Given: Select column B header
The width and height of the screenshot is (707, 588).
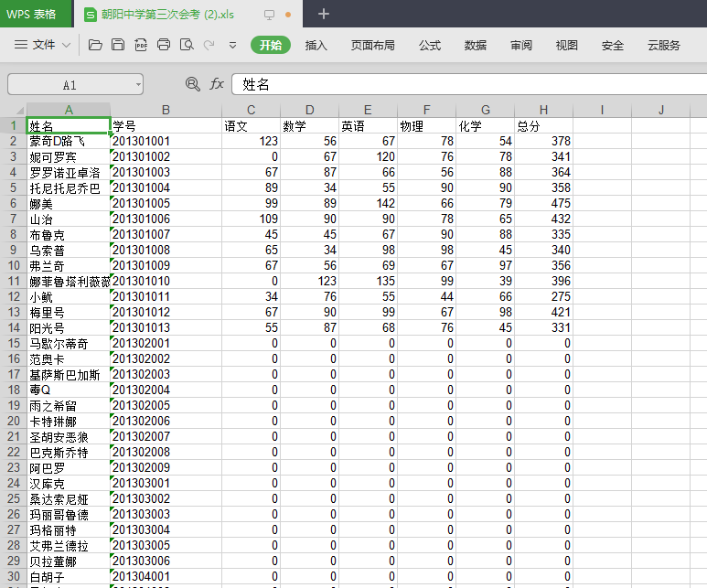Looking at the screenshot, I should [x=166, y=110].
